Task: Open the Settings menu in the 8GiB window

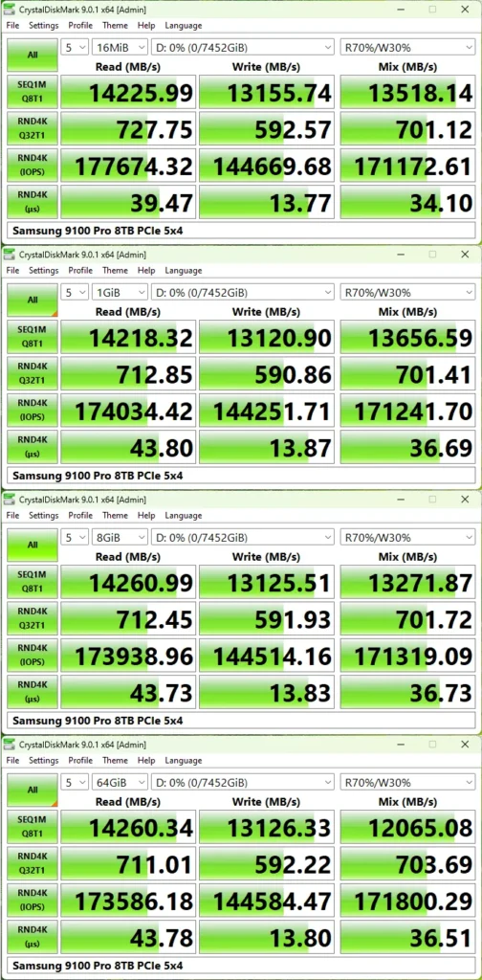Action: pyautogui.click(x=44, y=516)
